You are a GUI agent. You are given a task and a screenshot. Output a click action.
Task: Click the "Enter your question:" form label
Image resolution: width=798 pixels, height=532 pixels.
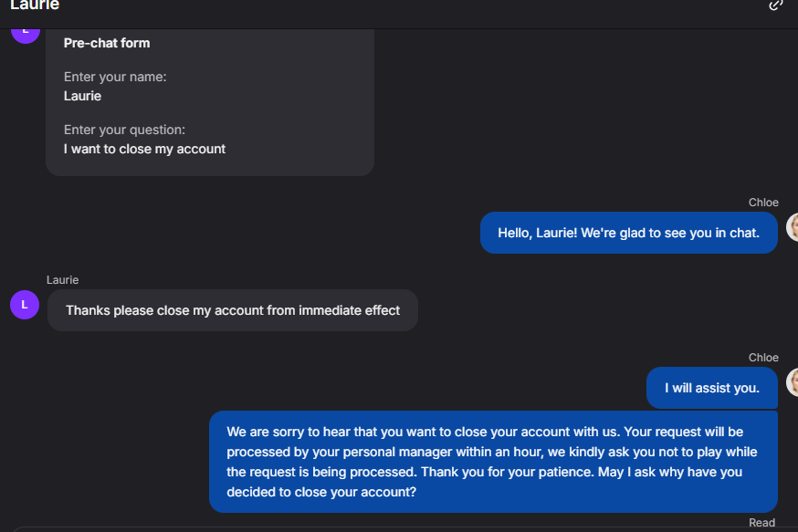pyautogui.click(x=124, y=130)
